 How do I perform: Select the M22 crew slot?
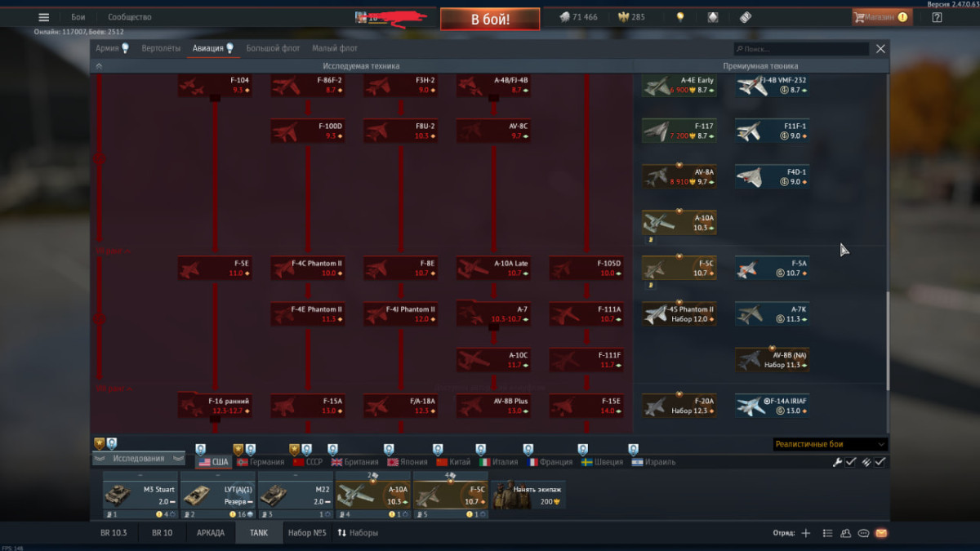(x=295, y=495)
